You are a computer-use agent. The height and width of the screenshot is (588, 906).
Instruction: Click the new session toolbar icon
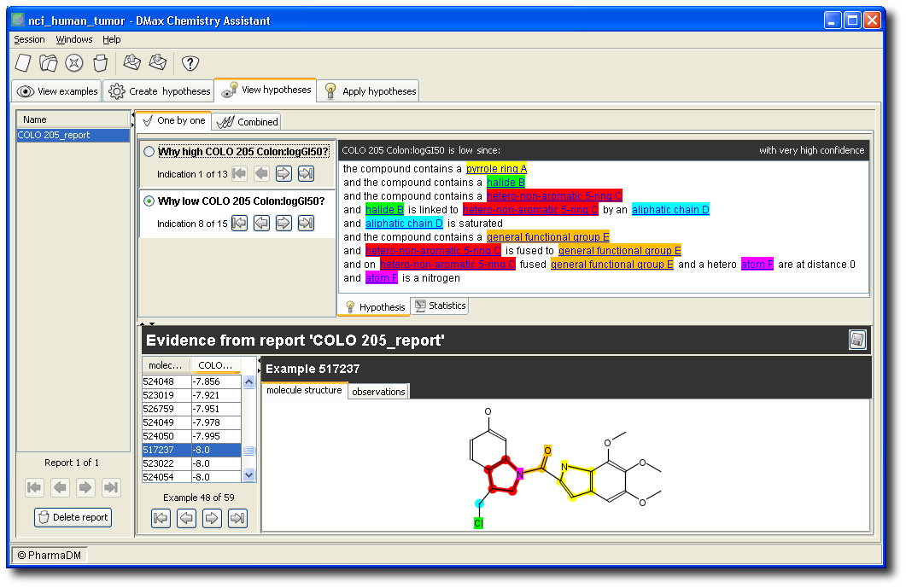[x=24, y=62]
